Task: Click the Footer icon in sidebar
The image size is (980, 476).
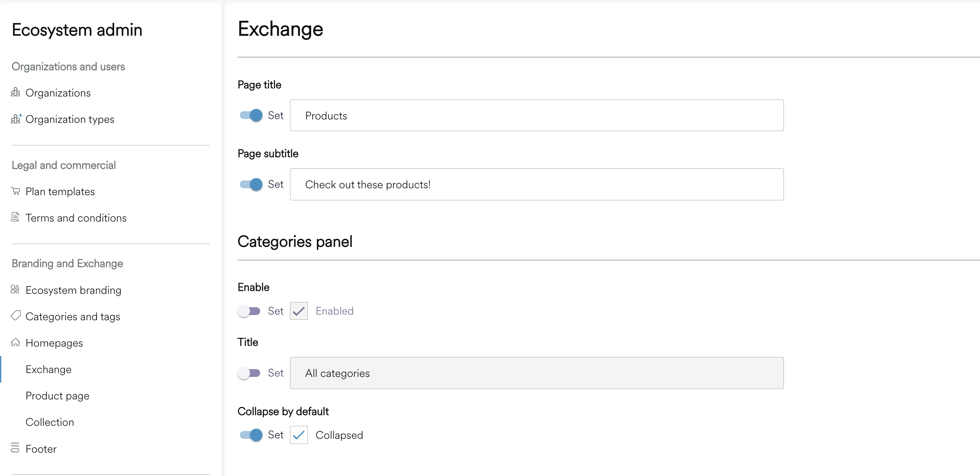Action: coord(15,448)
